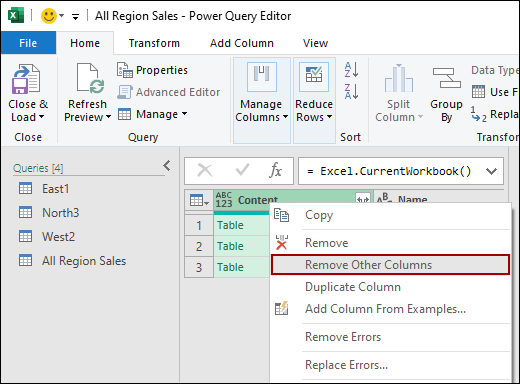This screenshot has width=520, height=384.
Task: Open the Data Type option
Action: coord(495,70)
